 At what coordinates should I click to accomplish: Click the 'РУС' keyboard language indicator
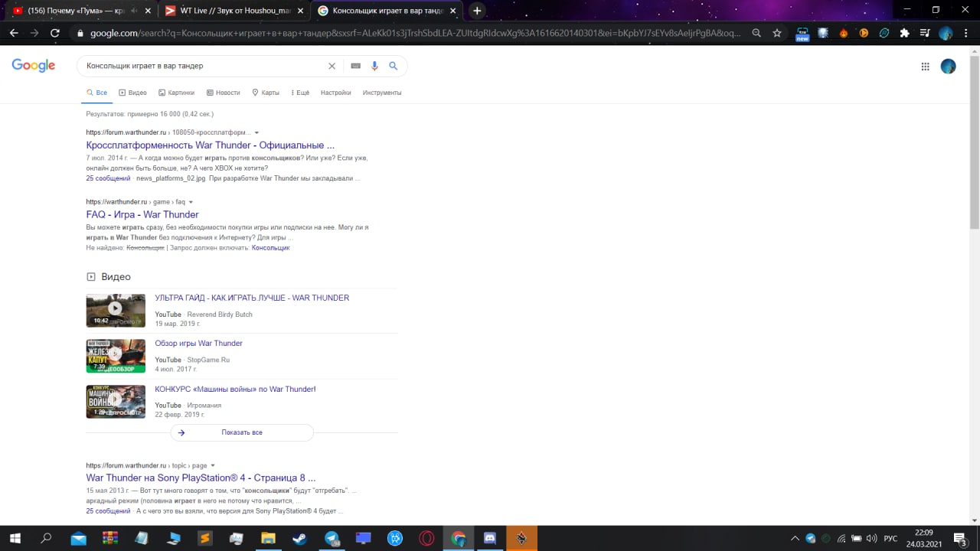click(x=890, y=539)
